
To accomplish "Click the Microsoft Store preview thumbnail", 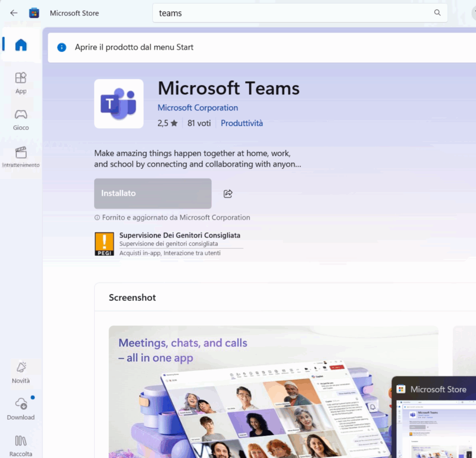I will click(x=434, y=417).
